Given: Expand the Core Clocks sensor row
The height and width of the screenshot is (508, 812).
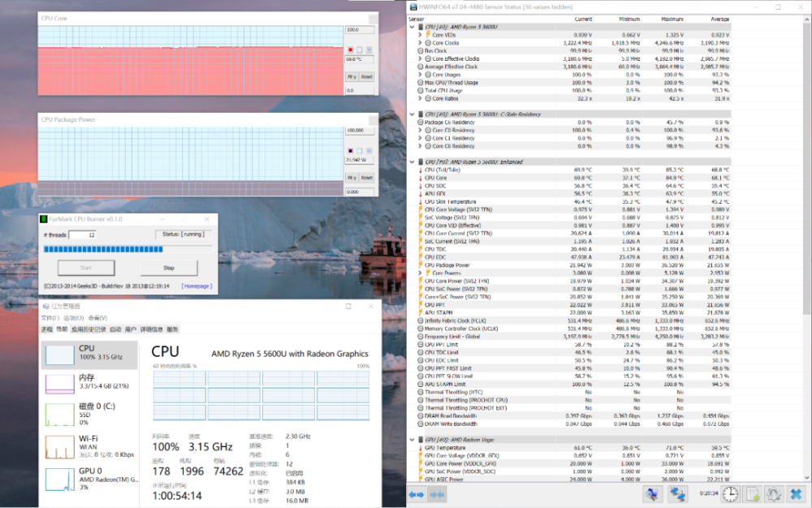Looking at the screenshot, I should point(419,42).
